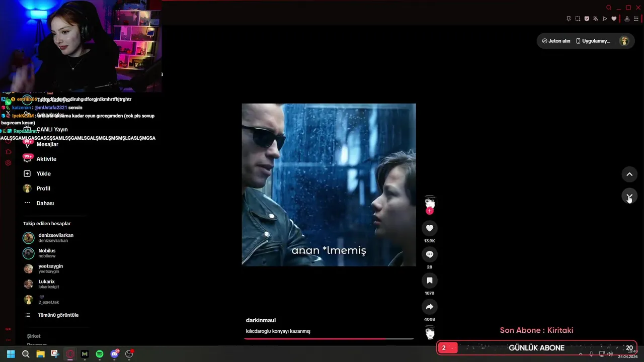Open the Opera sidebar settings gear icon
Screen dimensions: 644x362
pos(8,163)
